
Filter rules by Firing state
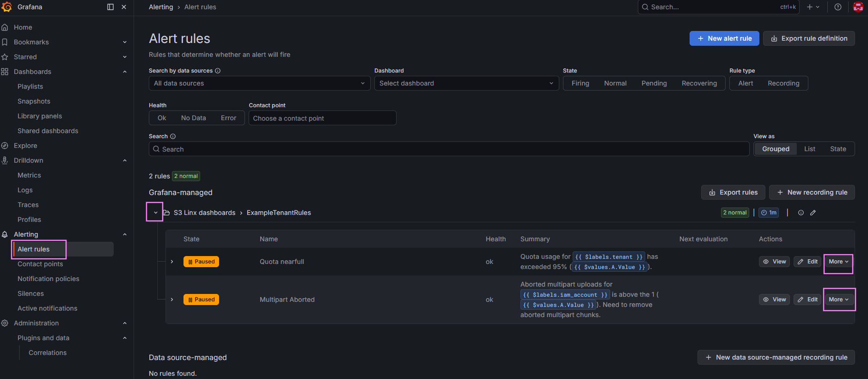click(x=580, y=83)
